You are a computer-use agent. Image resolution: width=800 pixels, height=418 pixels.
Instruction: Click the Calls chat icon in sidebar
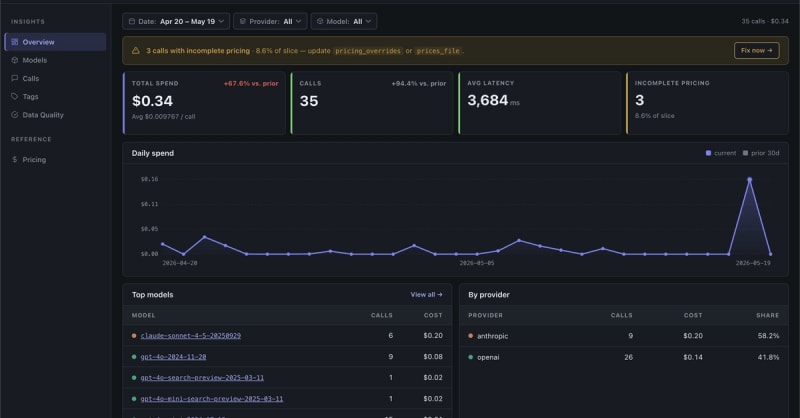(x=15, y=79)
